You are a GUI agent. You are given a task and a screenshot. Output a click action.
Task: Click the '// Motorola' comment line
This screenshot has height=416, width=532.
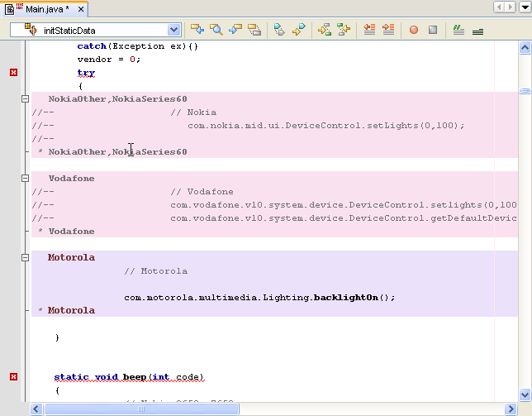point(156,271)
